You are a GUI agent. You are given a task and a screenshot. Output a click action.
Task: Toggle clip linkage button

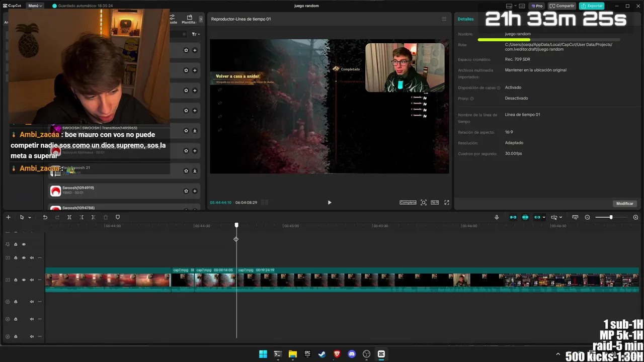(537, 217)
